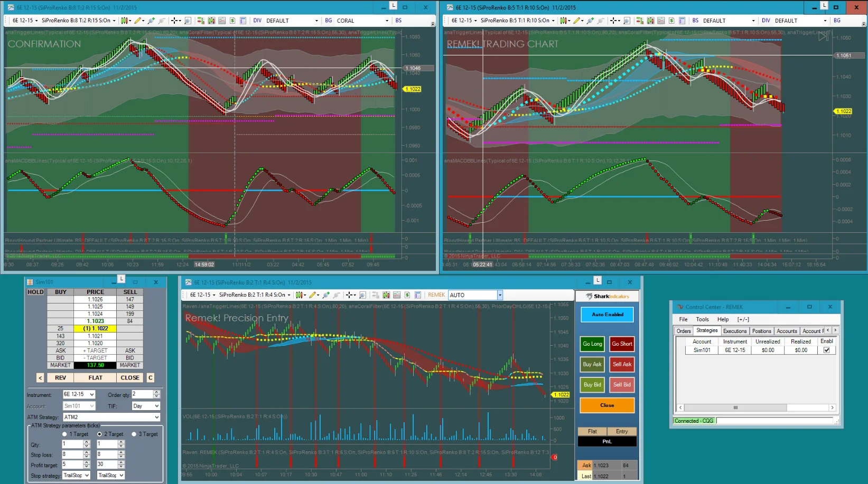Open File menu in Control Center
868x484 pixels.
coord(683,319)
